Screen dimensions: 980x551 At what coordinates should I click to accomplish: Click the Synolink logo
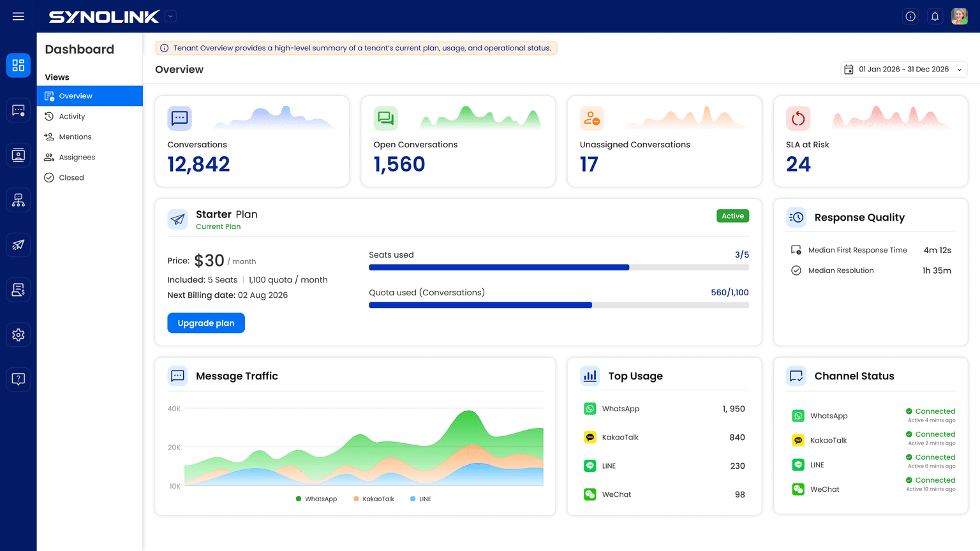point(104,17)
